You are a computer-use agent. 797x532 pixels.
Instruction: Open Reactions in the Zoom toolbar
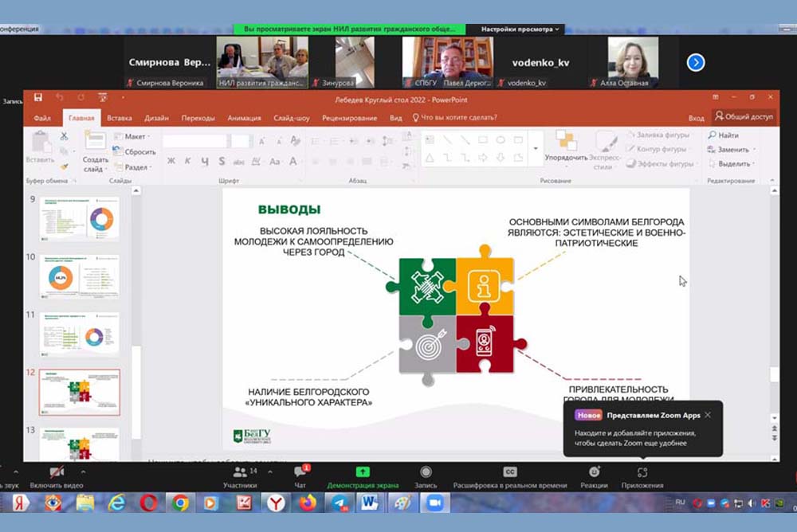click(594, 474)
